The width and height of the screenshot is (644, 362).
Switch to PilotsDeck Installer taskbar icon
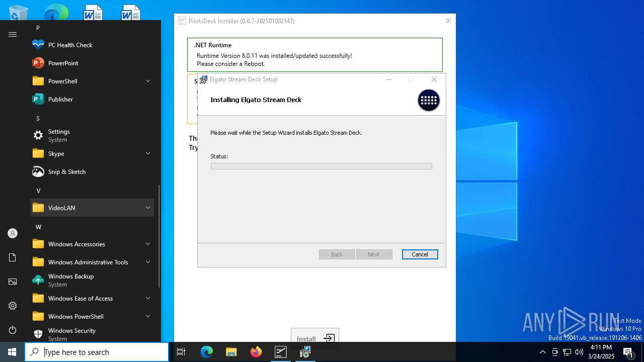(280, 352)
